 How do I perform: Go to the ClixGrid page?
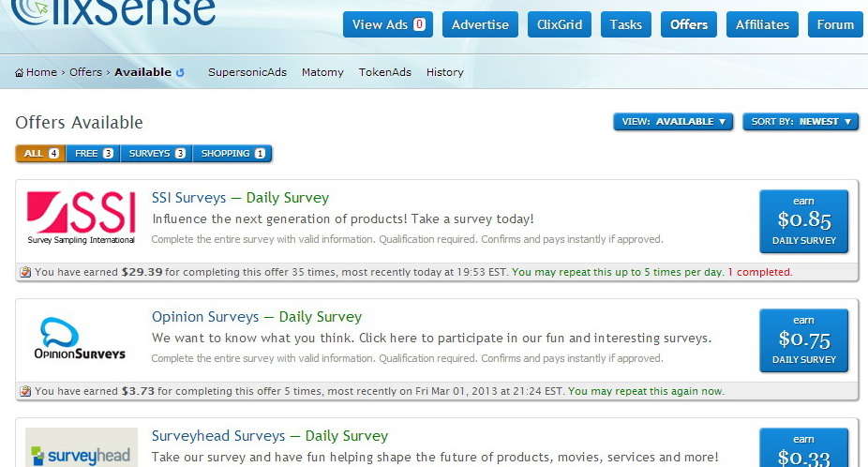coord(558,24)
